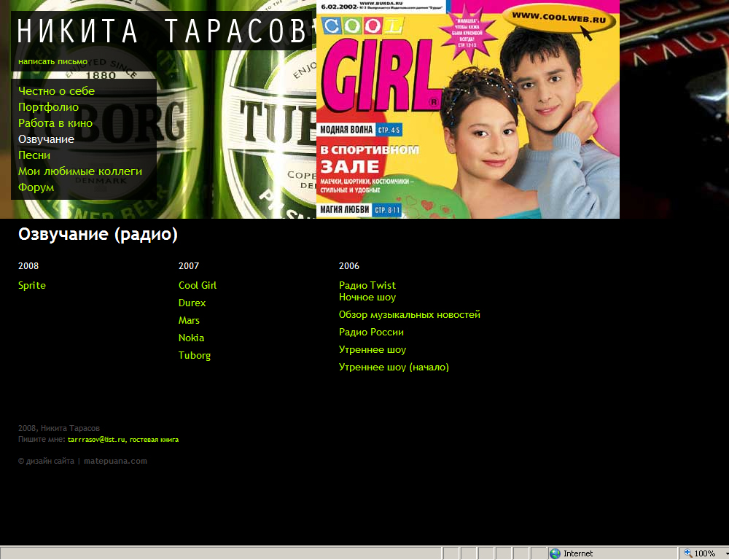Viewport: 729px width, 560px height.
Task: Click the Nokia link under 2007
Action: [x=191, y=338]
